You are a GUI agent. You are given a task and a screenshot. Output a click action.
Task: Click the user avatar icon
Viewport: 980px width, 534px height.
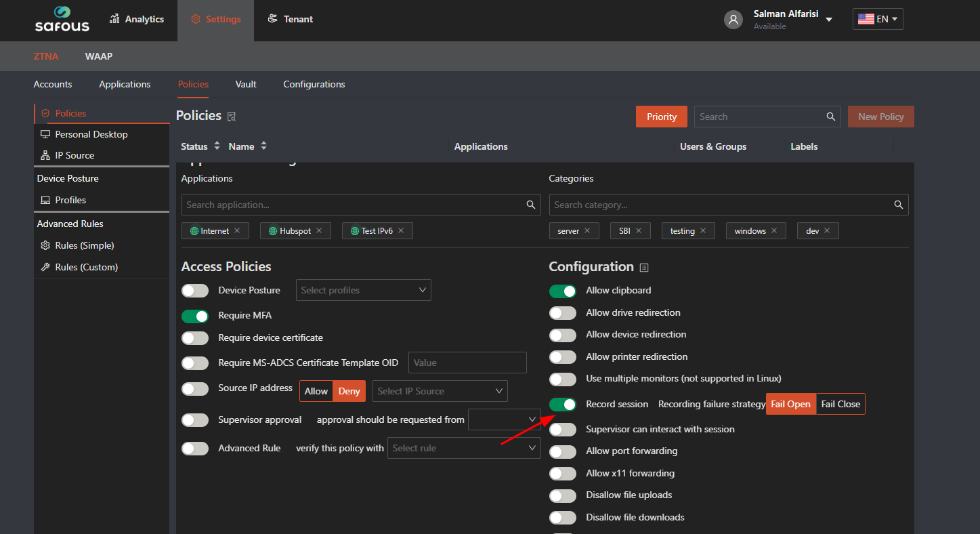(733, 20)
